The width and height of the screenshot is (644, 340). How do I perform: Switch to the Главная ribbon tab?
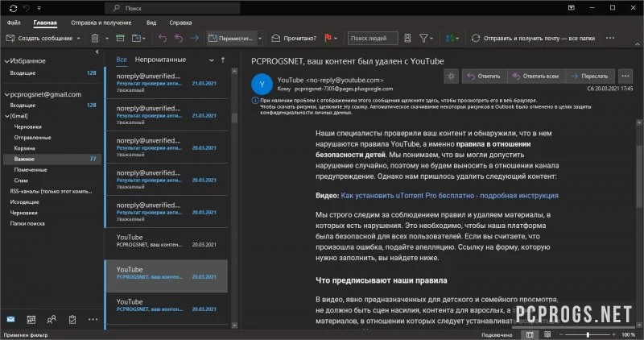click(x=45, y=23)
